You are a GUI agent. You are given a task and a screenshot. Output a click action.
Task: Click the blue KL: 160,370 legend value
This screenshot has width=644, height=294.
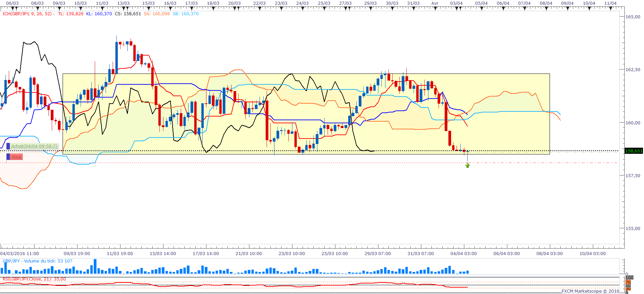(x=99, y=14)
